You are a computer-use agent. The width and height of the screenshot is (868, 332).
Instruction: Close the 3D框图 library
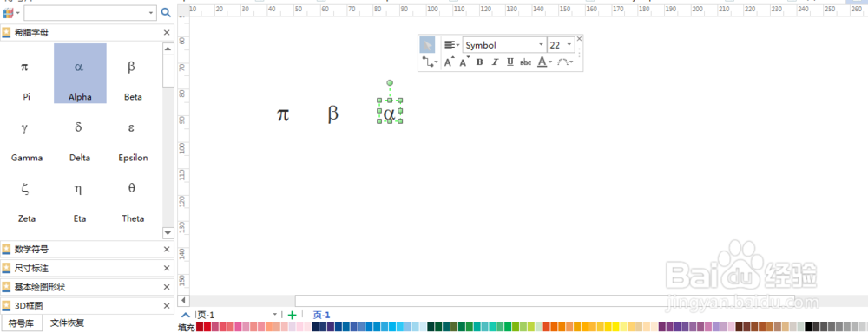[167, 305]
